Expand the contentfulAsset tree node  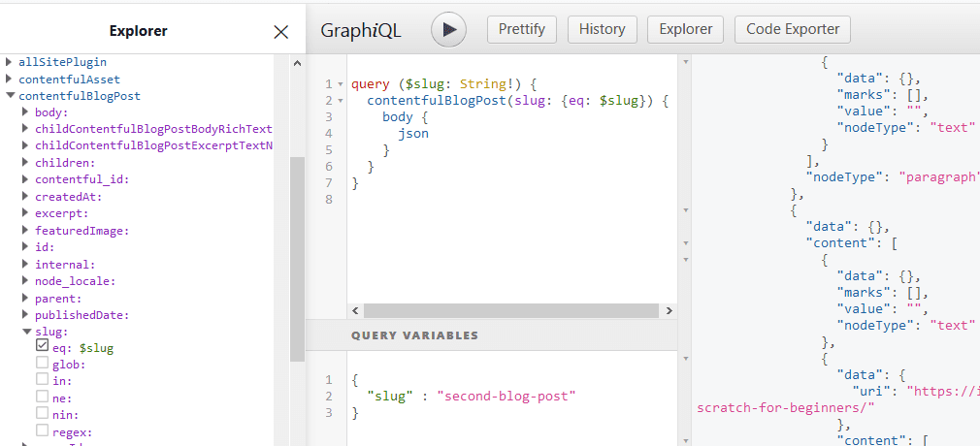pos(9,79)
